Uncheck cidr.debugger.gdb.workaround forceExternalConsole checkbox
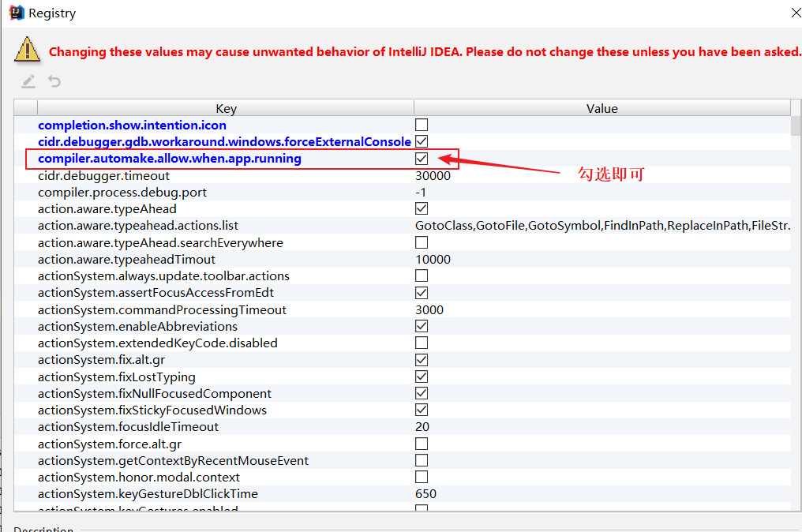This screenshot has height=532, width=802. pos(422,142)
